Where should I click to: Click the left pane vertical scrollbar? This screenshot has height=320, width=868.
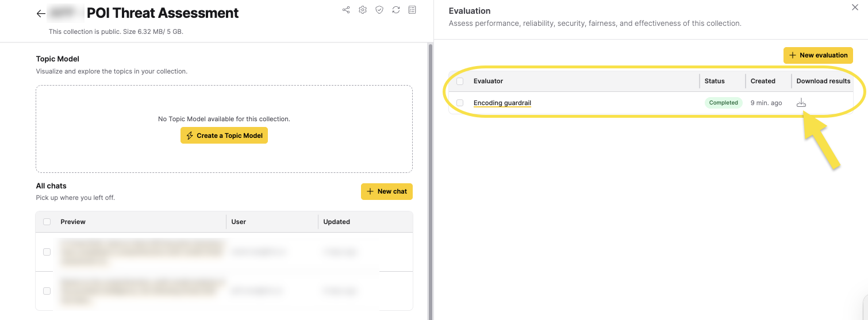coord(430,172)
